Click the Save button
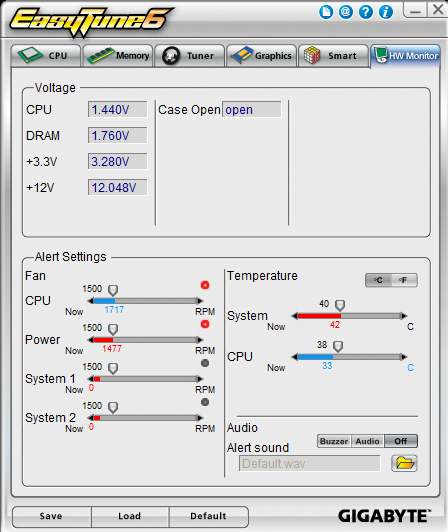The width and height of the screenshot is (448, 532). click(x=51, y=516)
